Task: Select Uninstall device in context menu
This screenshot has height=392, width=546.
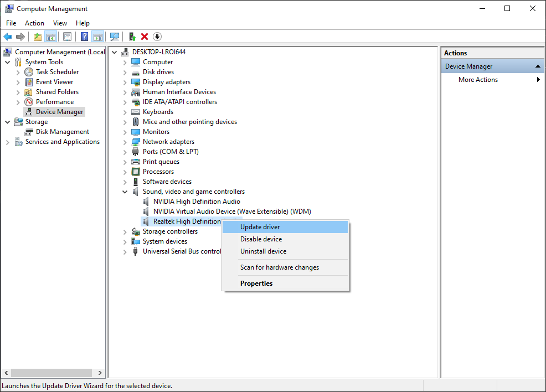Action: click(263, 251)
